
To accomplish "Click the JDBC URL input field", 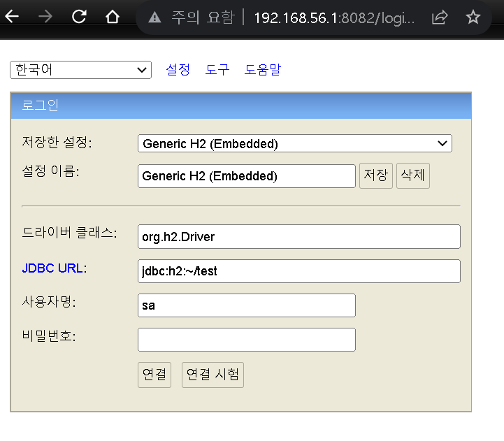I will click(x=299, y=271).
